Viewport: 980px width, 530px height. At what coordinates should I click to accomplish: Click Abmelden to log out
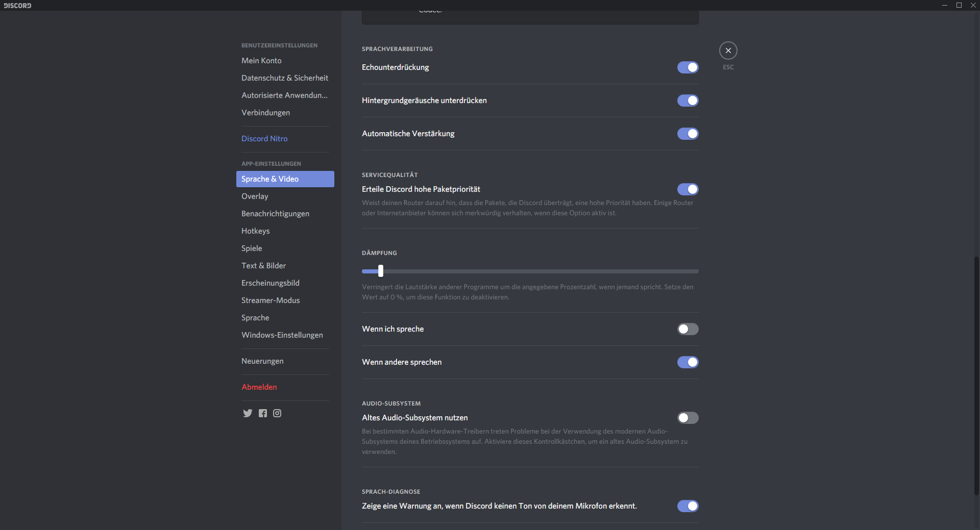[285, 387]
